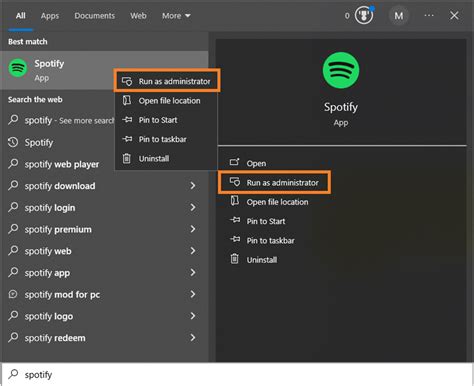This screenshot has width=474, height=386.
Task: Open the Documents tab
Action: click(95, 16)
